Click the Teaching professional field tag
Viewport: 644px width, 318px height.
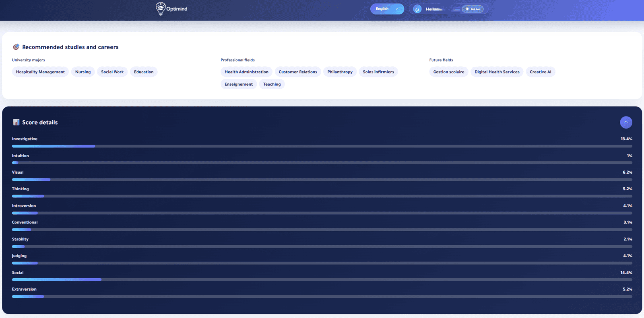272,84
